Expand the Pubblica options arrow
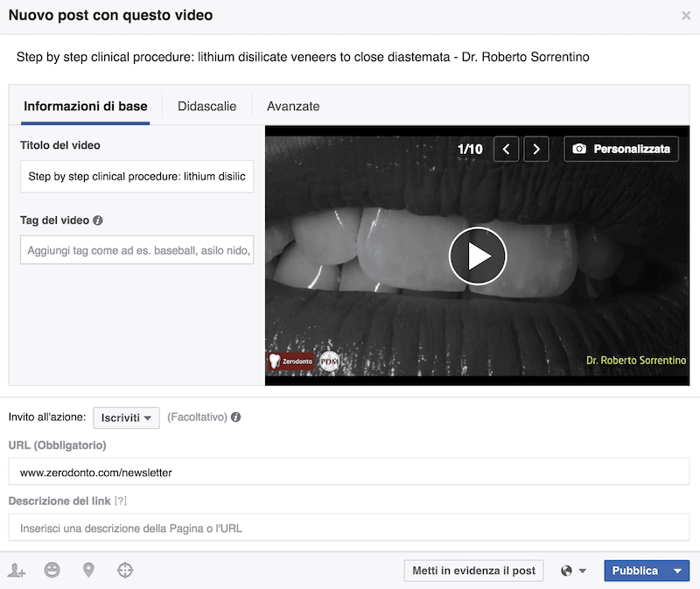 point(677,571)
